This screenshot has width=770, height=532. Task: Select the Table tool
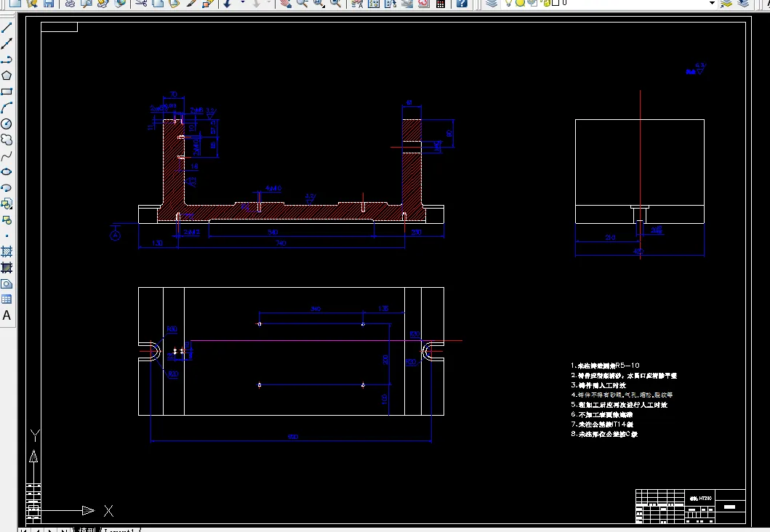pos(7,299)
